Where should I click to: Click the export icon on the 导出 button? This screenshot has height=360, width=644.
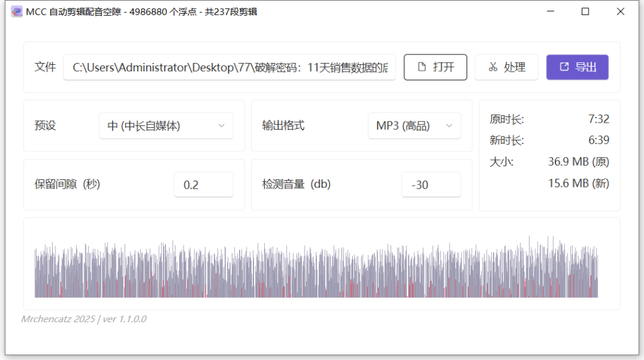click(x=564, y=67)
